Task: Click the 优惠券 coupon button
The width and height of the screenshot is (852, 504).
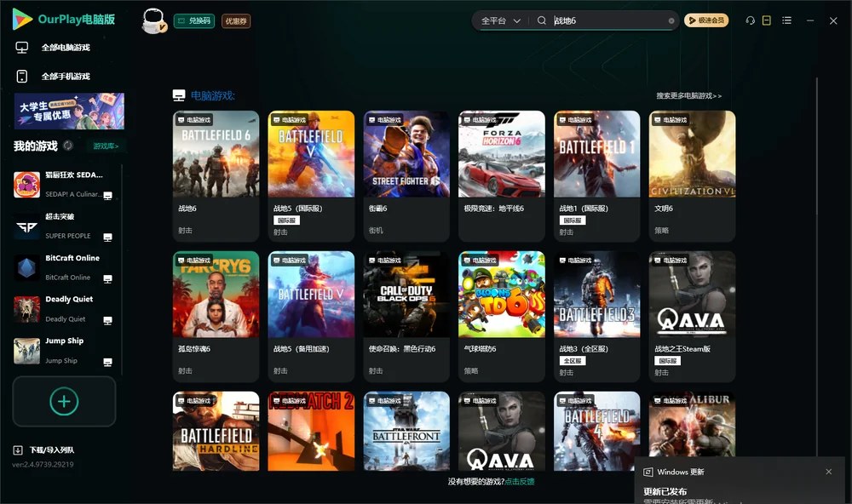Action: (x=236, y=21)
